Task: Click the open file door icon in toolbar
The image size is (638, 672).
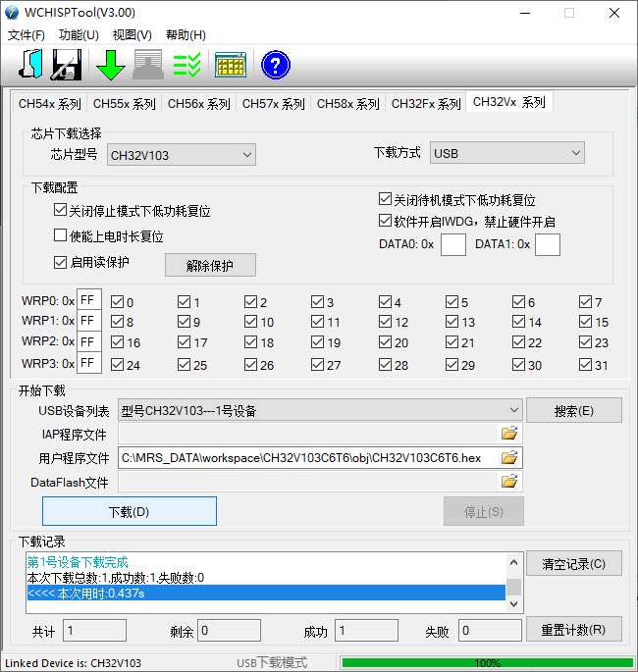Action: click(30, 65)
